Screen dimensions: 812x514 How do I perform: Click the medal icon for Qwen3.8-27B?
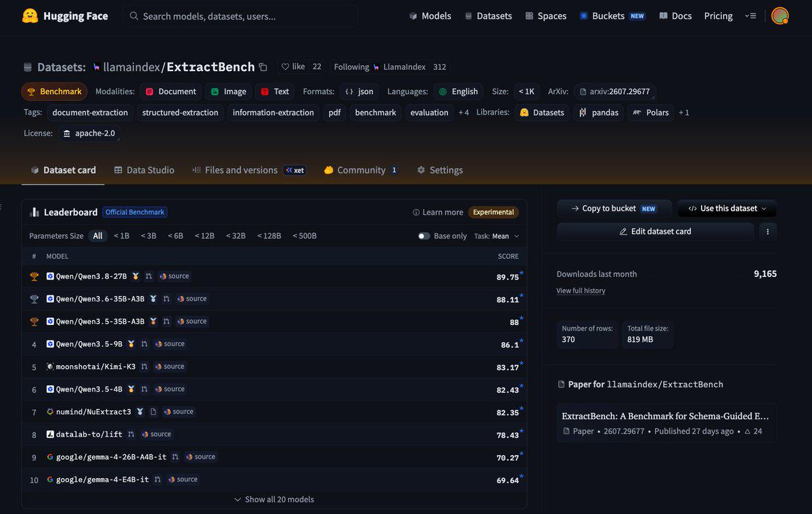click(135, 276)
